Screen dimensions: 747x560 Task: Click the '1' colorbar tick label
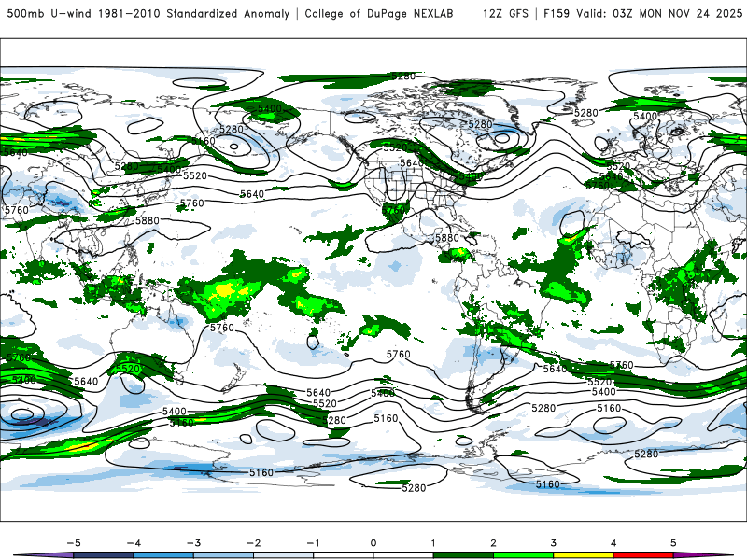pos(433,543)
